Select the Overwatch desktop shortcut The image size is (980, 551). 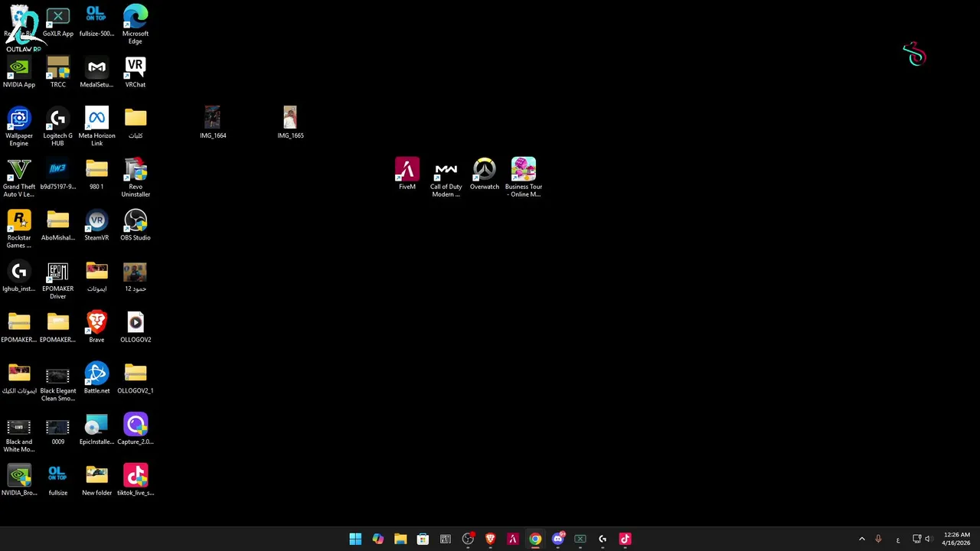(x=485, y=174)
